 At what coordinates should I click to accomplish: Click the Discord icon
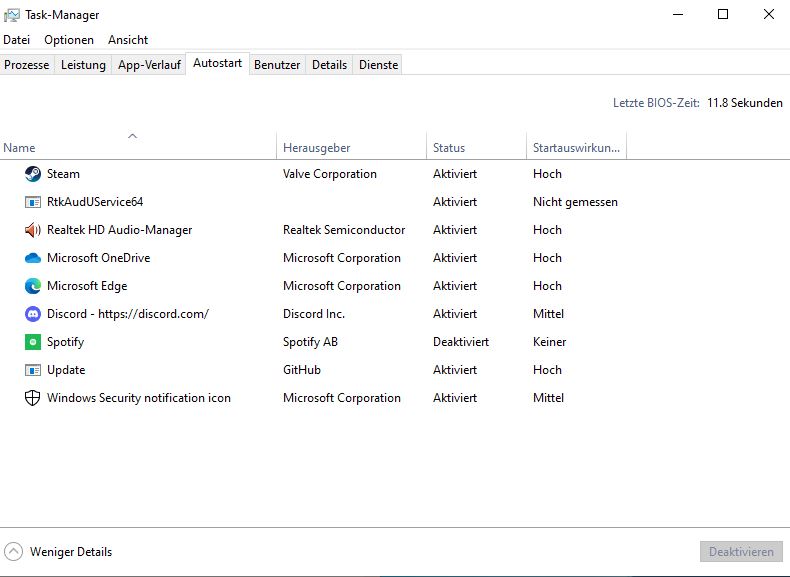click(x=33, y=314)
